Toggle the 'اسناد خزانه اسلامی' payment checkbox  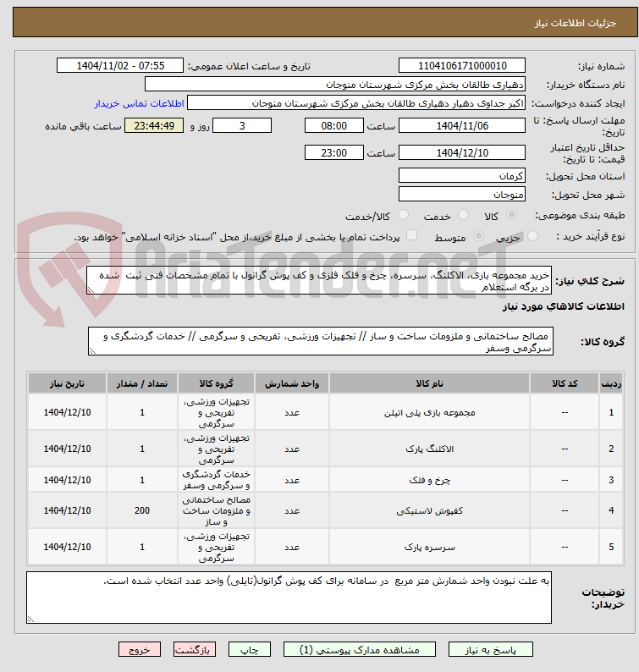pyautogui.click(x=411, y=234)
